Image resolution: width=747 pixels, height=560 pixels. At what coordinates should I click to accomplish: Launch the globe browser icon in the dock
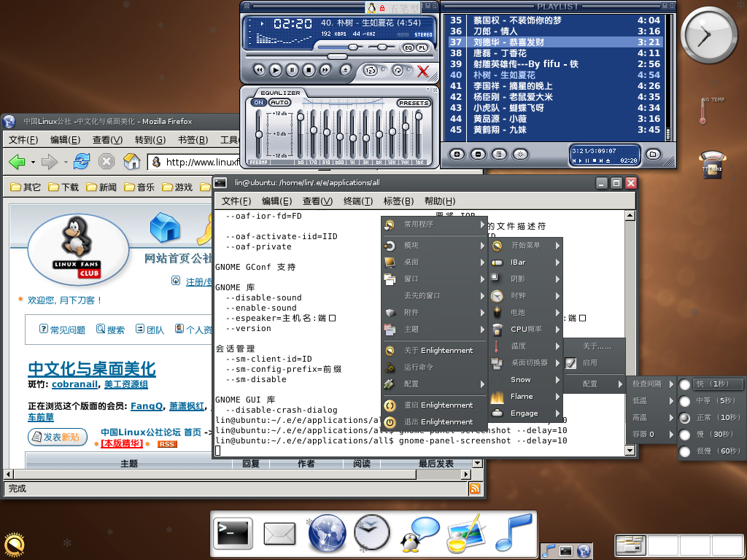[326, 533]
